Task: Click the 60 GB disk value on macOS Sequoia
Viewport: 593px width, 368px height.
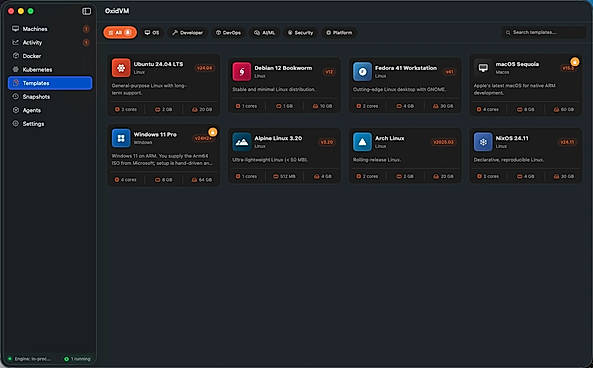Action: tap(567, 110)
